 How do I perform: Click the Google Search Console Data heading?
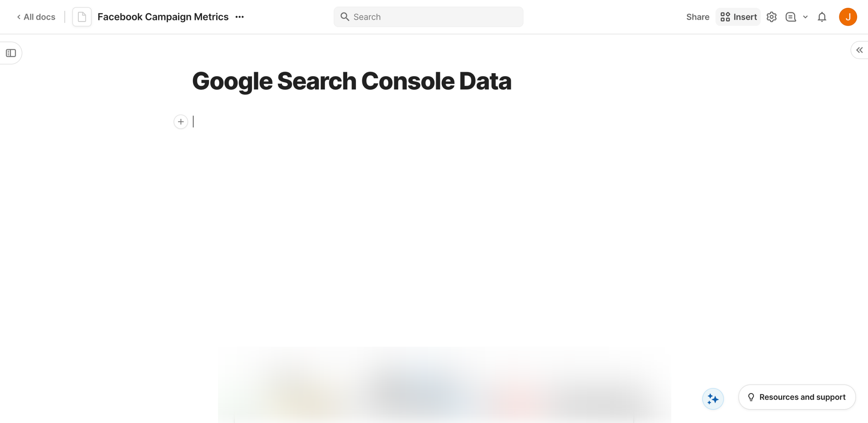pos(352,81)
